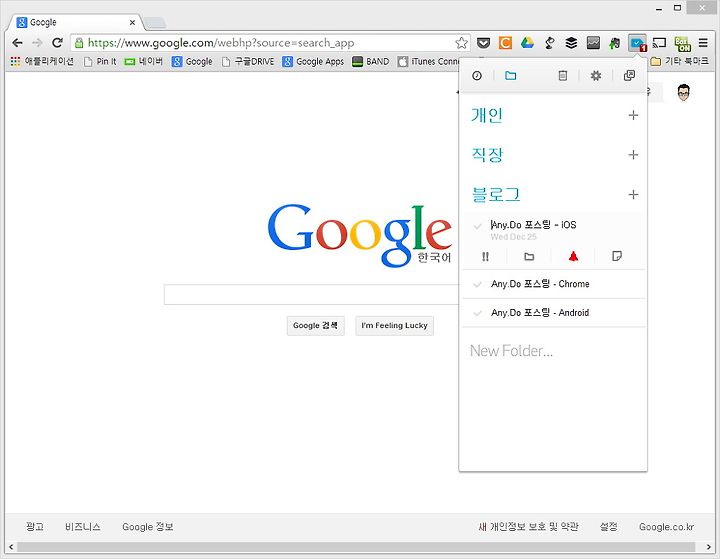Open the Google Apps bookmark
The width and height of the screenshot is (720, 559).
pyautogui.click(x=313, y=61)
